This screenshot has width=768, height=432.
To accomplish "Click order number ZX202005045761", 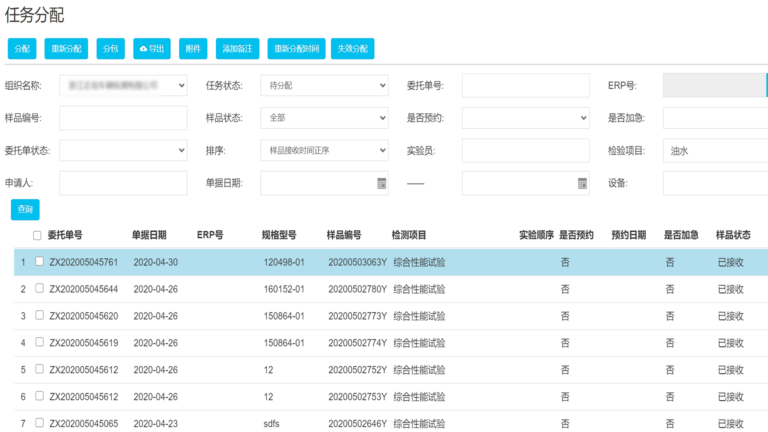I will pos(84,263).
